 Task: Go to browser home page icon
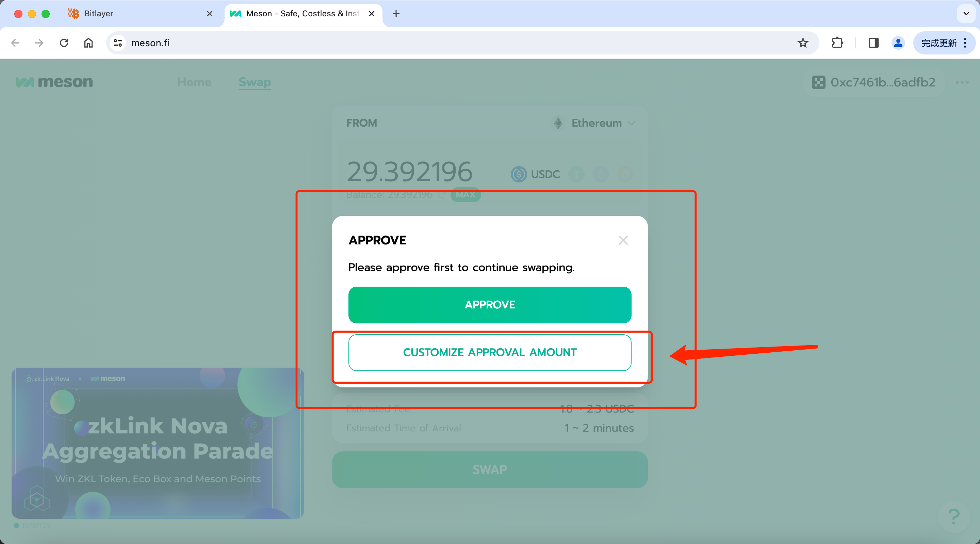pos(88,43)
